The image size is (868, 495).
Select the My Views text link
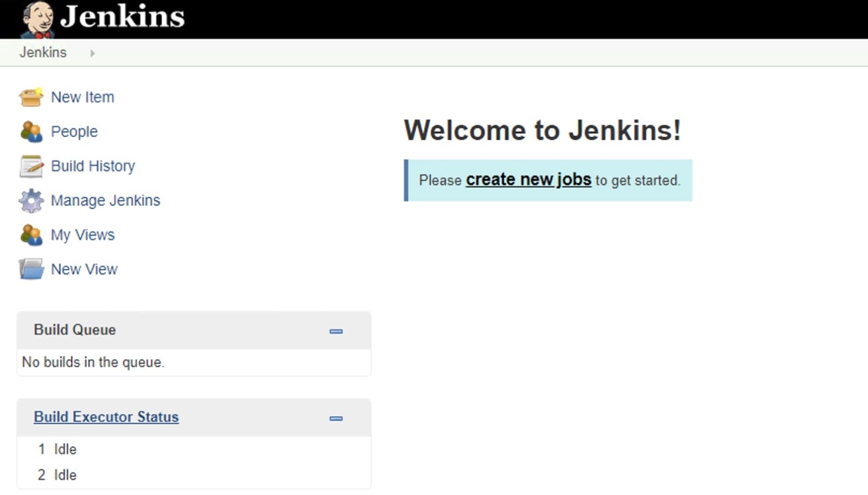82,235
